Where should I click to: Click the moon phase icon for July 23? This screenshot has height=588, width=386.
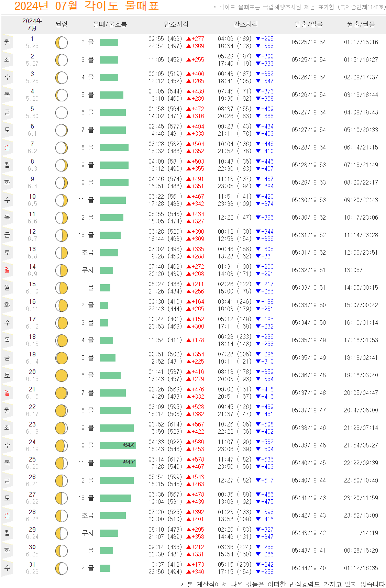pos(62,428)
